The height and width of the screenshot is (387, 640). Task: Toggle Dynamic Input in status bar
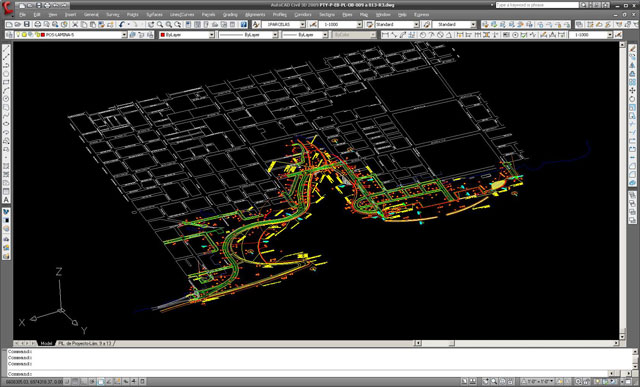[126, 381]
